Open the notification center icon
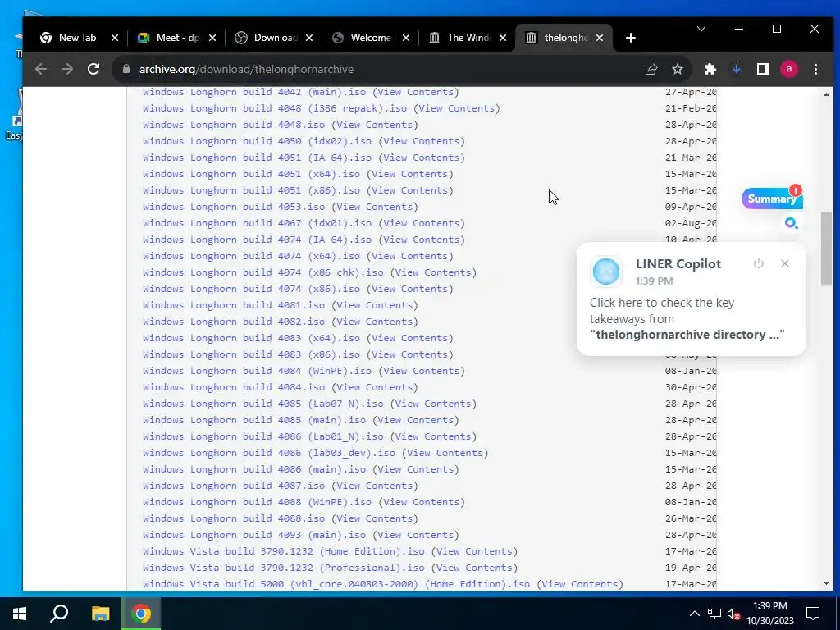 [813, 614]
